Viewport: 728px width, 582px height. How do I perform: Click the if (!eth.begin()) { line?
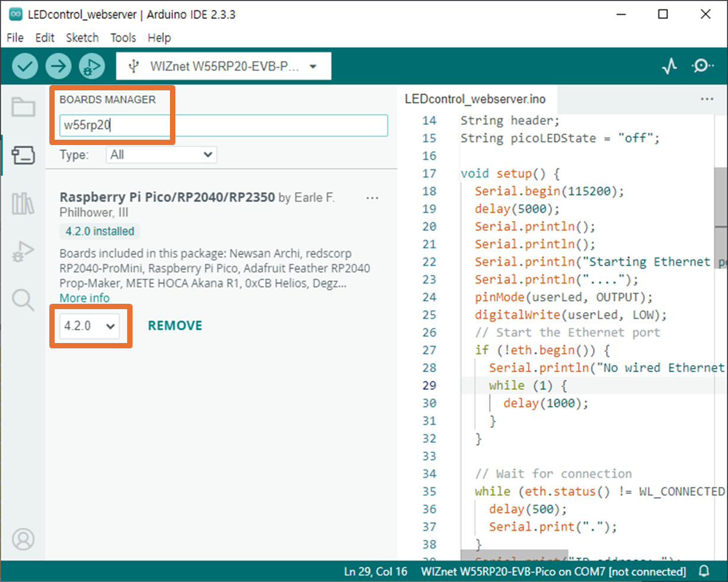click(543, 350)
